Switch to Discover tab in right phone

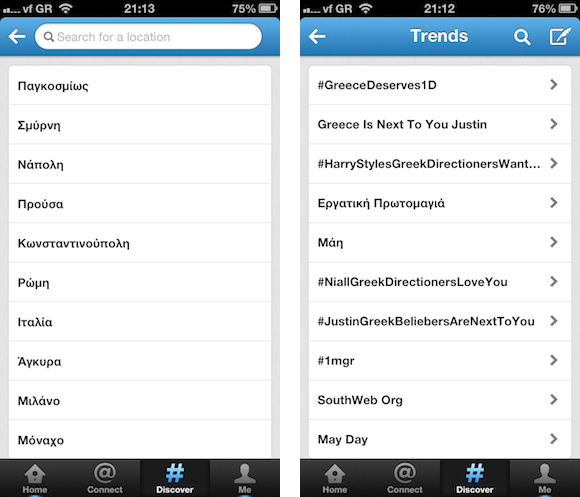[475, 478]
